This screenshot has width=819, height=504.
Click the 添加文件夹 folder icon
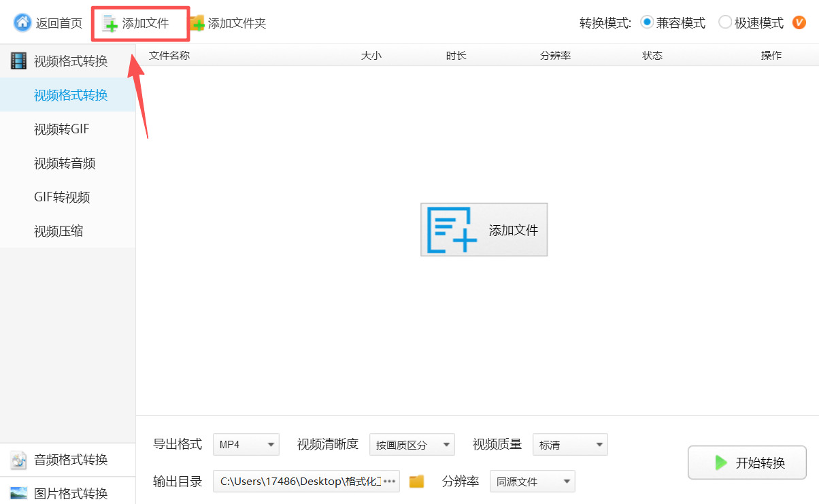tap(197, 24)
